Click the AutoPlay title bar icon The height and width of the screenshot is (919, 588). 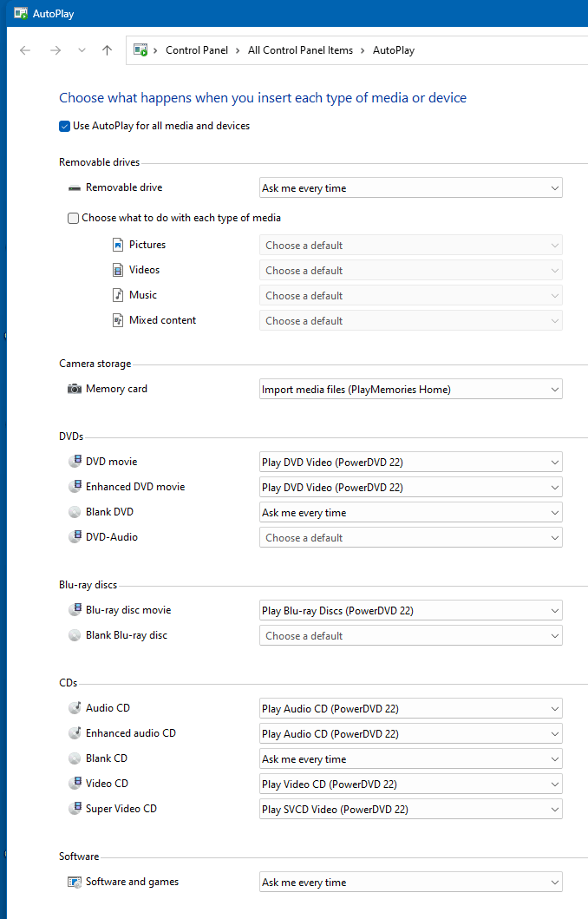21,13
